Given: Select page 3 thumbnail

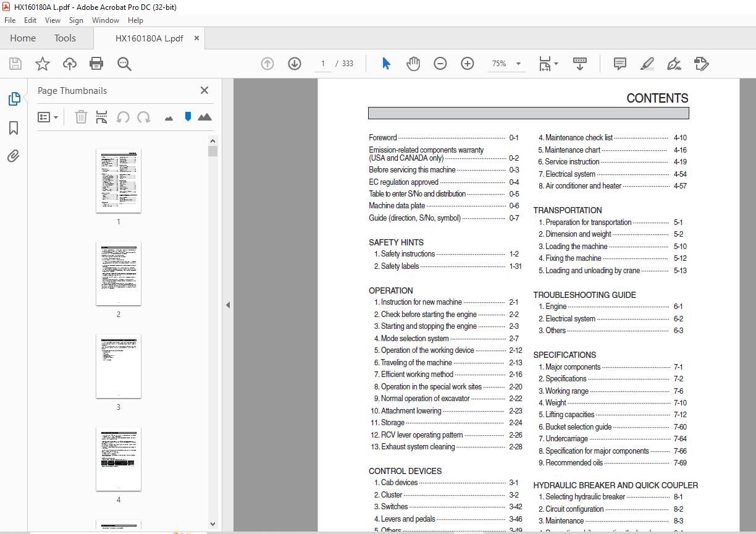Looking at the screenshot, I should coord(119,367).
